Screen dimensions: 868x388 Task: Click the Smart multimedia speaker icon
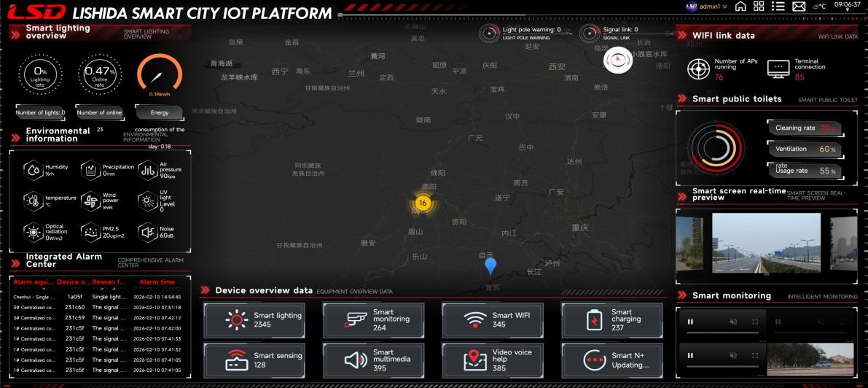point(356,360)
